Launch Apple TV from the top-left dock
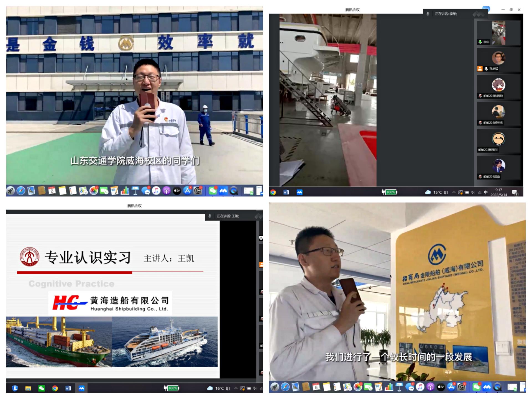 click(177, 191)
